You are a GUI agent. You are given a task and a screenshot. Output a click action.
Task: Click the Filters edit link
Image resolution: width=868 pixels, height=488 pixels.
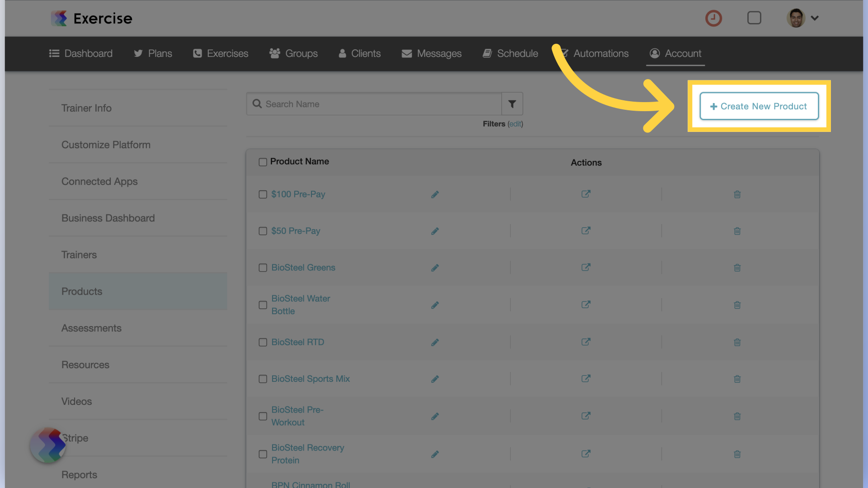(515, 124)
